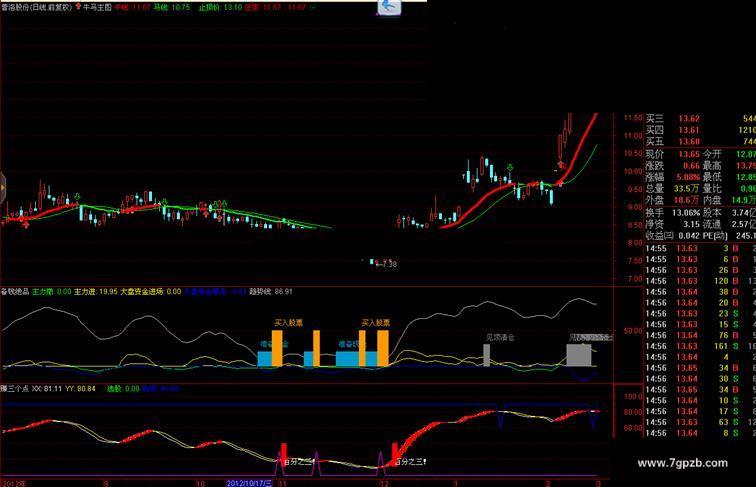The image size is (756, 487).
Task: Click the 止损价 13.10 indicator value
Action: pos(221,7)
